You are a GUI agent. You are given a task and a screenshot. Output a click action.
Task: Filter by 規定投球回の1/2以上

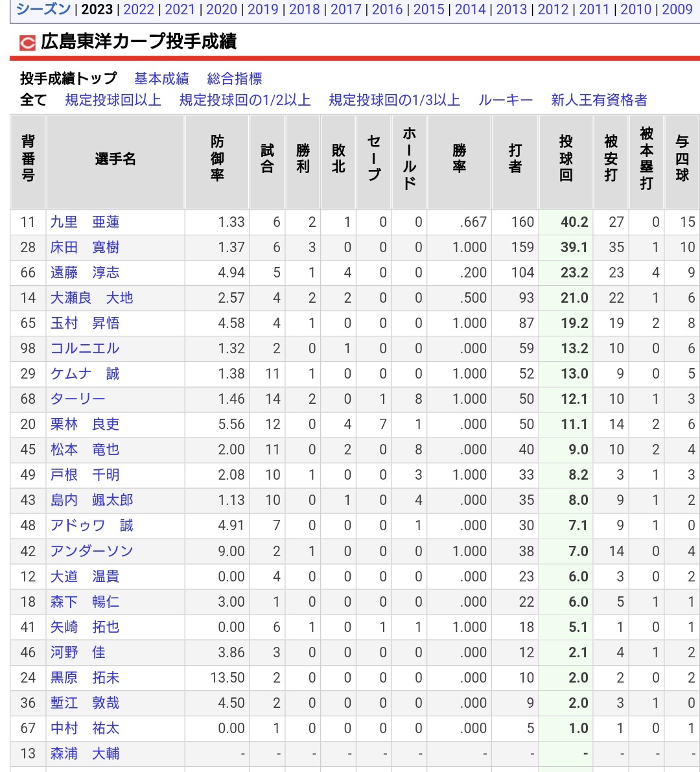(245, 100)
